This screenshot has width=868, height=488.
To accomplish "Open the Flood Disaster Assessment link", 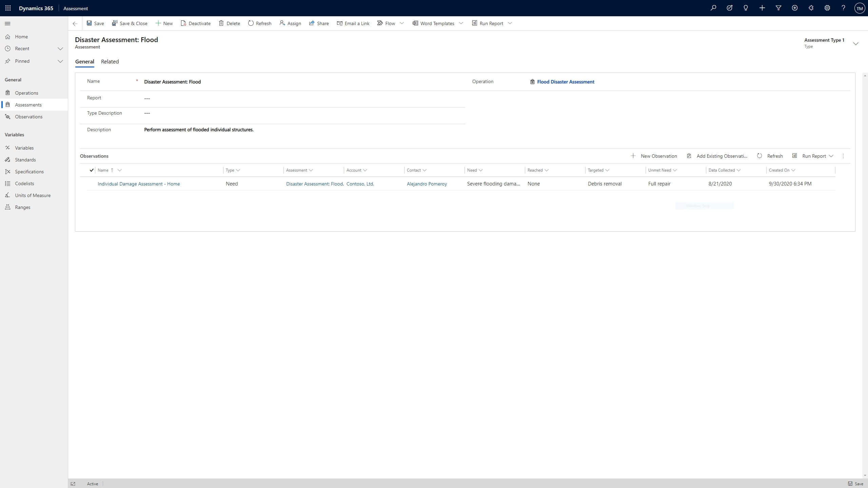I will coord(565,82).
